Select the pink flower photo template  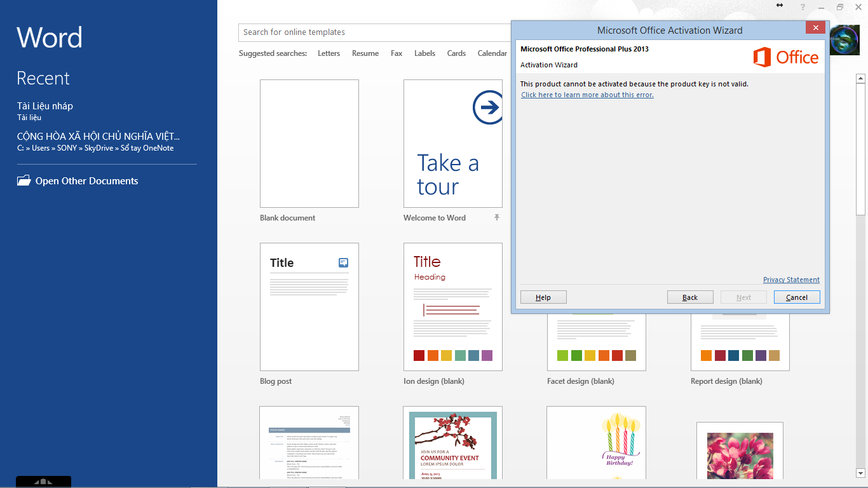pyautogui.click(x=740, y=451)
